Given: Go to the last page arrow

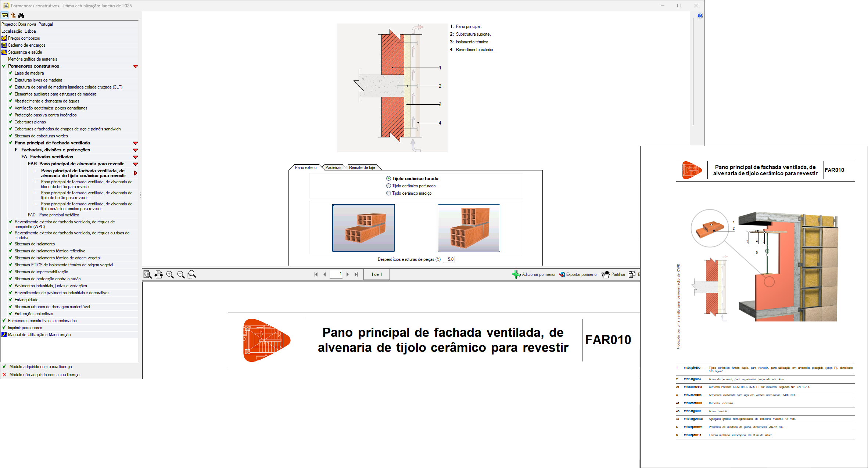Looking at the screenshot, I should [356, 274].
